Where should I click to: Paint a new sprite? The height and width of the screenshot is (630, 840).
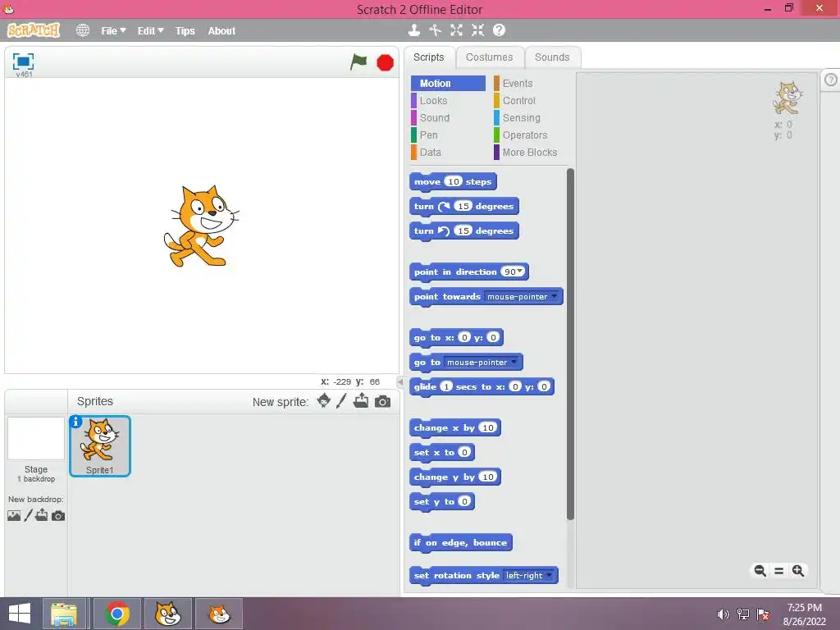tap(341, 400)
